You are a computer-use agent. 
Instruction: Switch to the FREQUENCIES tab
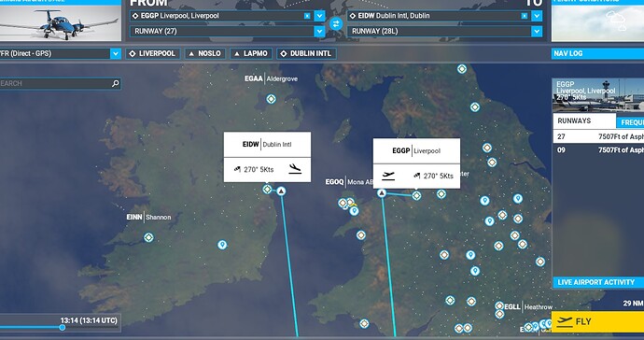[630, 122]
